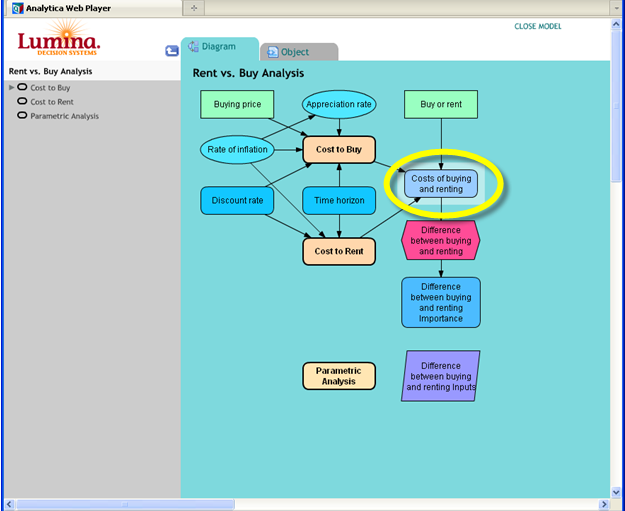The height and width of the screenshot is (511, 625).
Task: Click the horizontal scrollbar right arrow
Action: pos(604,504)
